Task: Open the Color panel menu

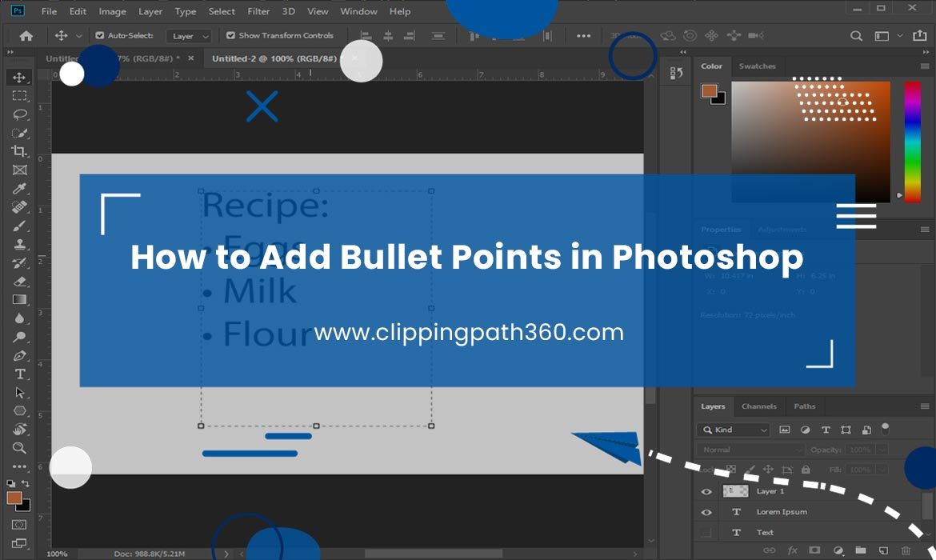Action: coord(925,66)
